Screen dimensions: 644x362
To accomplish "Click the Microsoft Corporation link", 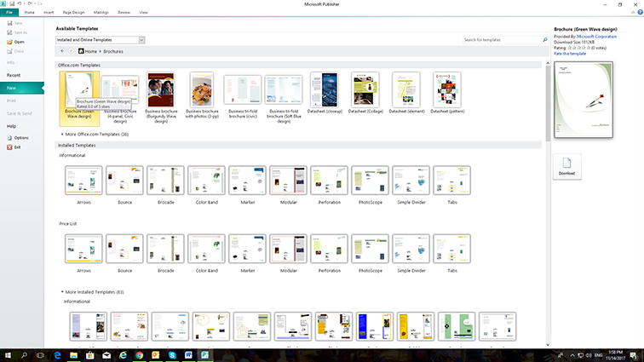I will 596,37.
